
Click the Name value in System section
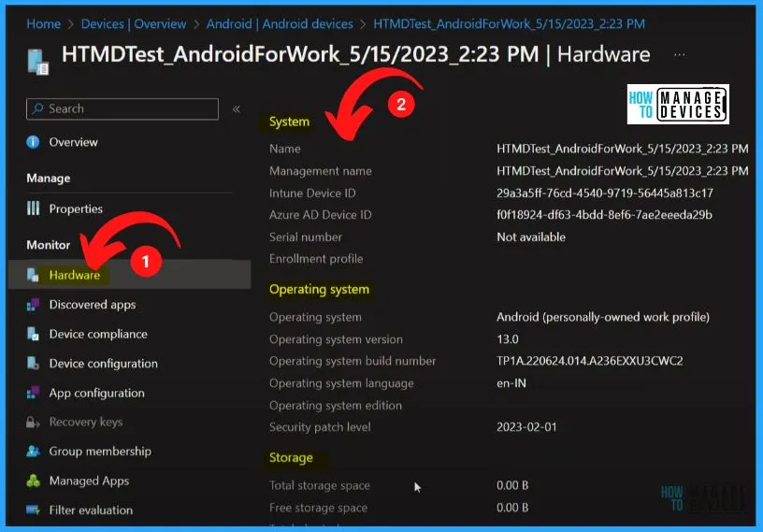click(x=623, y=149)
